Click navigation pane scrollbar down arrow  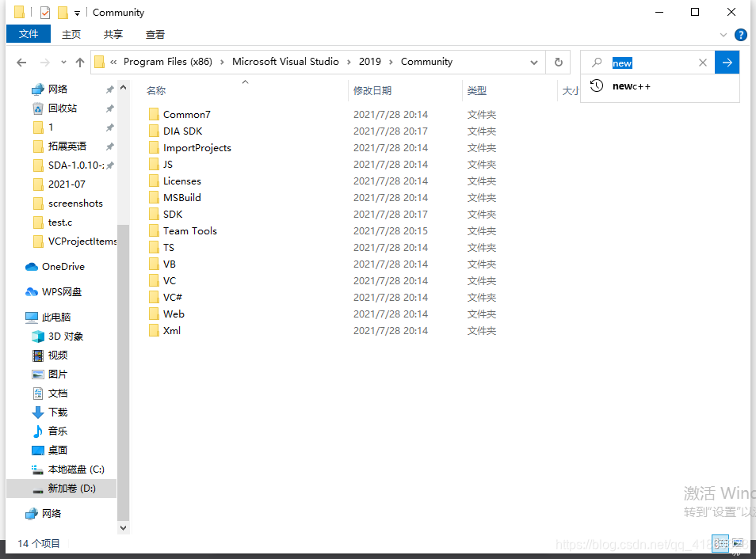(x=124, y=527)
